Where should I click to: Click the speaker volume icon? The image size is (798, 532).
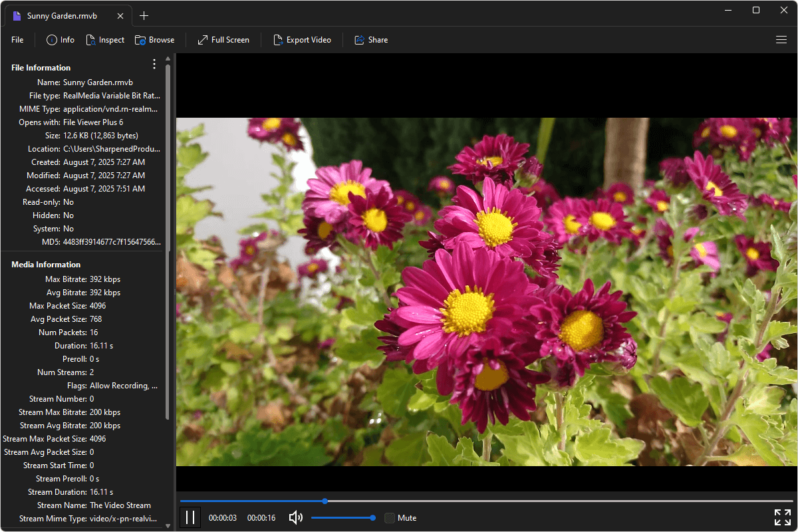point(296,517)
